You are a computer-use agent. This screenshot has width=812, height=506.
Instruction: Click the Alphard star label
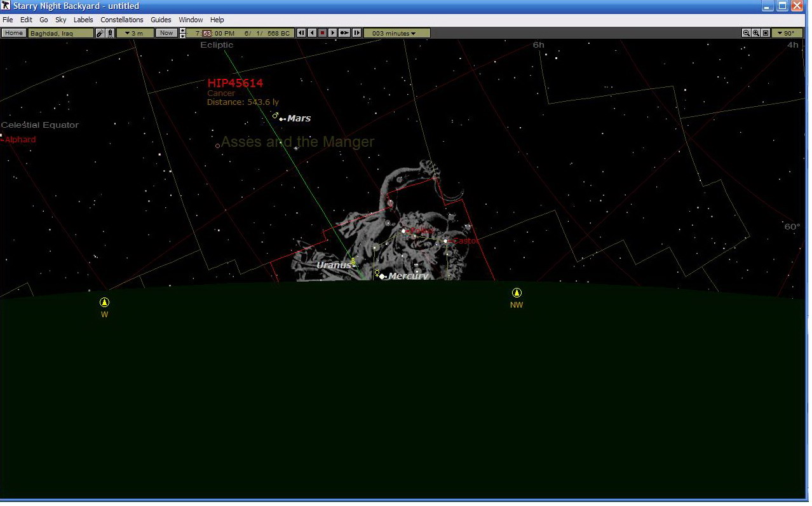(x=20, y=139)
